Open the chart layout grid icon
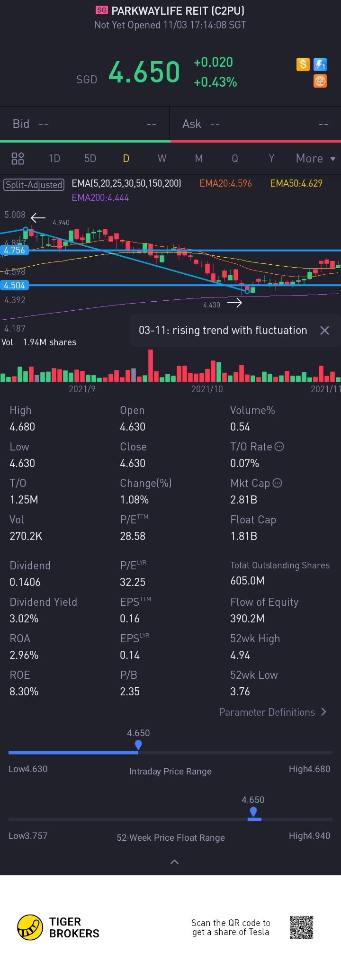Screen dimensions: 341x980 coord(18,158)
